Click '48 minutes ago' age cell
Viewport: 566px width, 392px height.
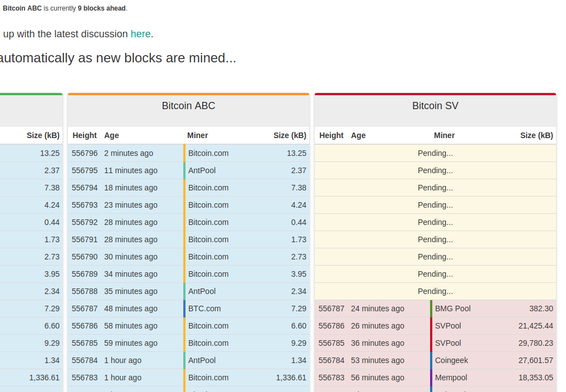(131, 308)
